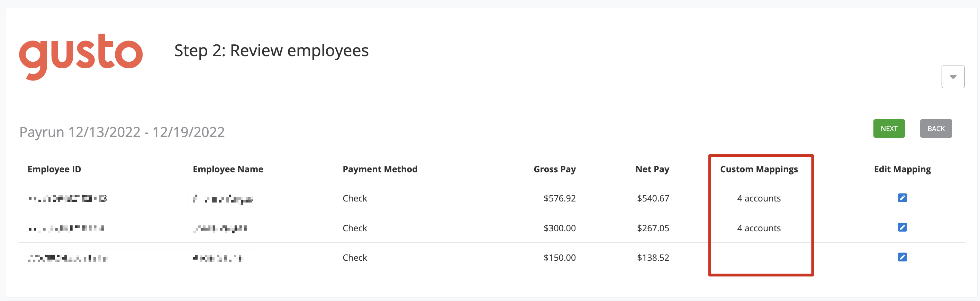Open the top-right dropdown arrow

pyautogui.click(x=953, y=77)
